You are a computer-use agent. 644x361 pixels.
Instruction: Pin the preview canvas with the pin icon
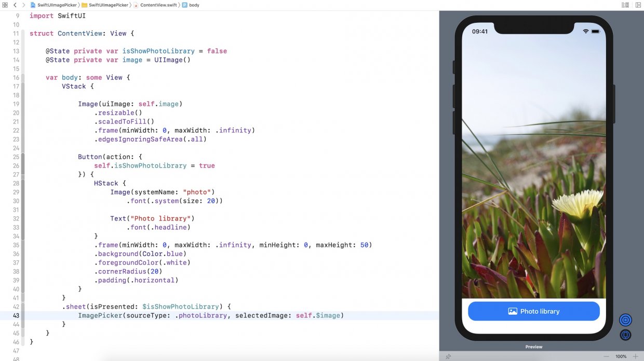click(x=448, y=357)
